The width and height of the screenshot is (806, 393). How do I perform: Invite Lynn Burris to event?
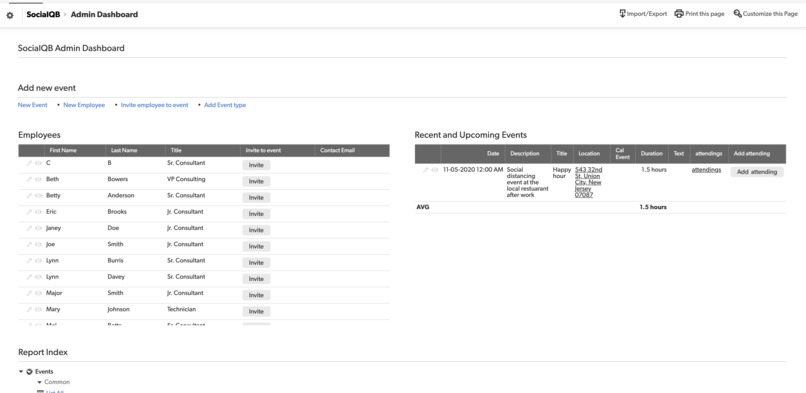click(x=256, y=263)
